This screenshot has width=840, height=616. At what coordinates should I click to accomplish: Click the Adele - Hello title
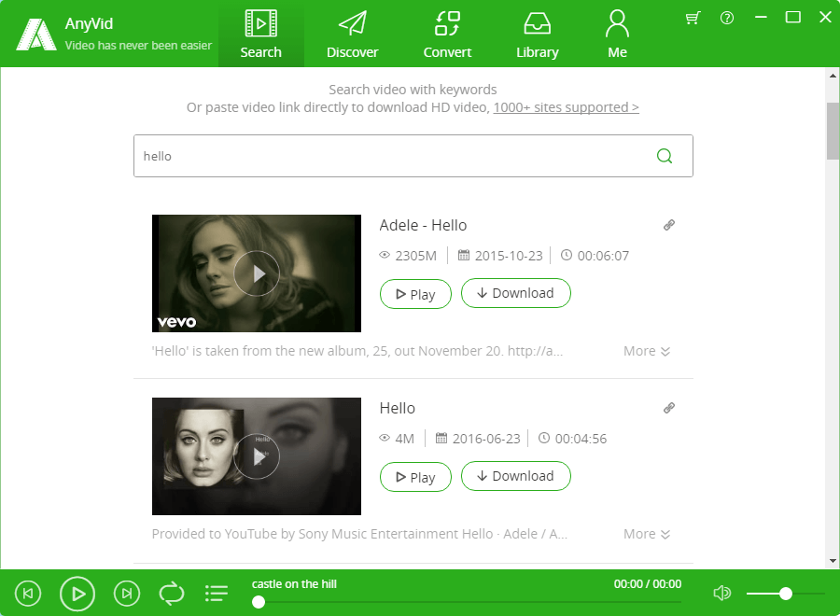tap(423, 225)
